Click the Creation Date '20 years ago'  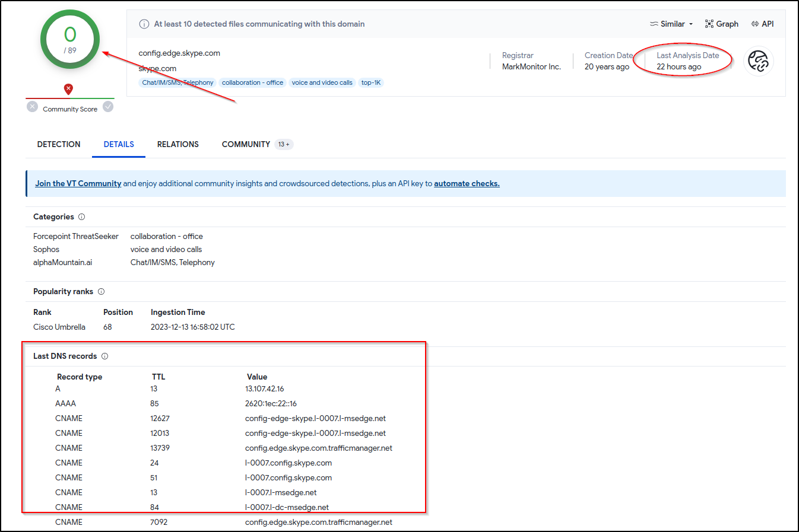(607, 67)
